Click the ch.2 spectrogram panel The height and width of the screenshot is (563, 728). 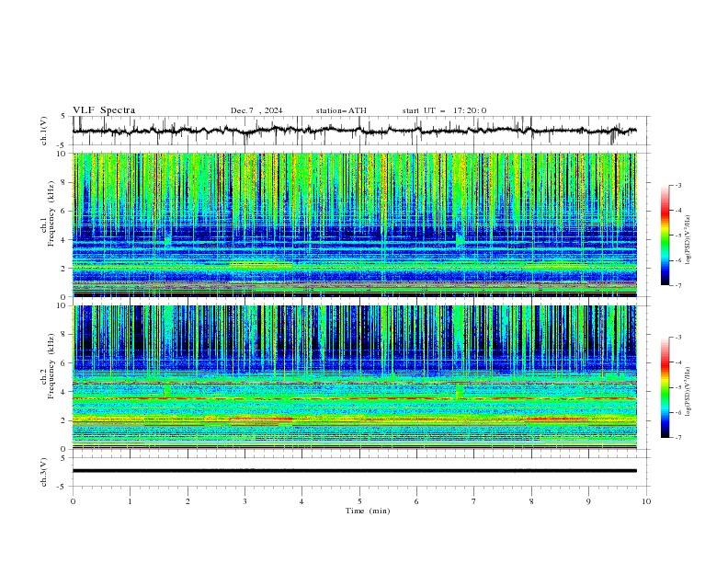(355, 377)
